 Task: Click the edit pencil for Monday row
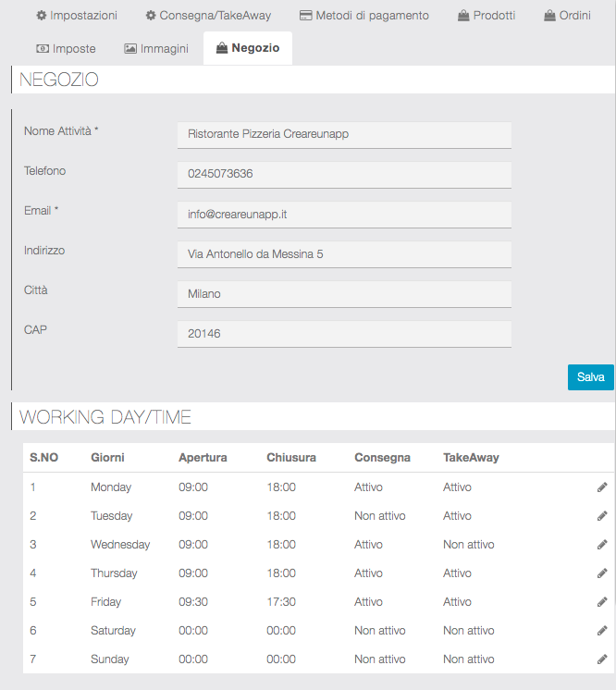602,487
